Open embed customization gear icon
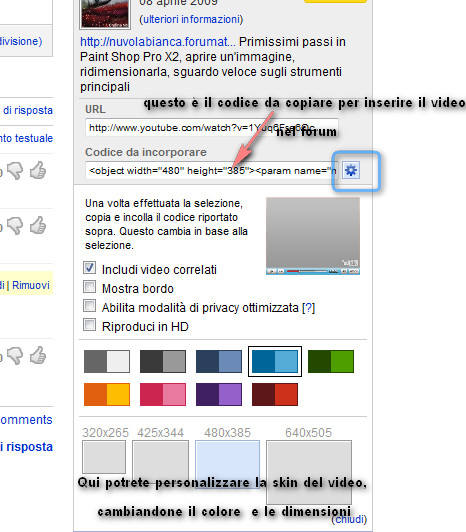This screenshot has height=532, width=466. [351, 170]
